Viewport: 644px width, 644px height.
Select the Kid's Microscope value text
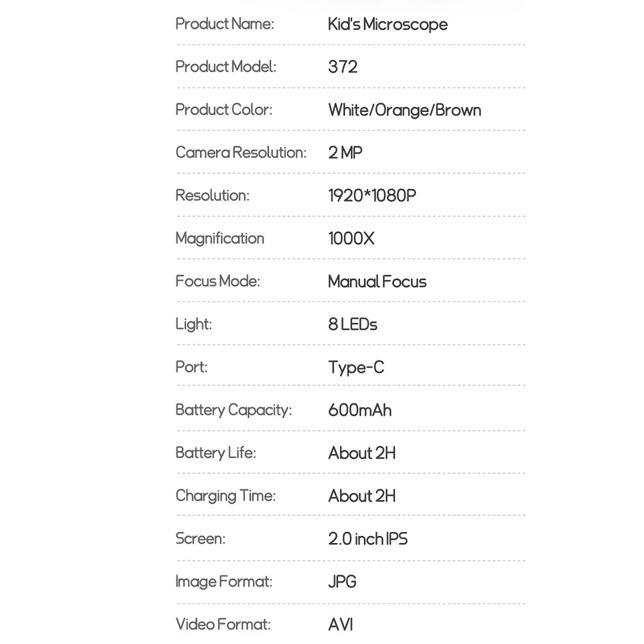tap(388, 24)
